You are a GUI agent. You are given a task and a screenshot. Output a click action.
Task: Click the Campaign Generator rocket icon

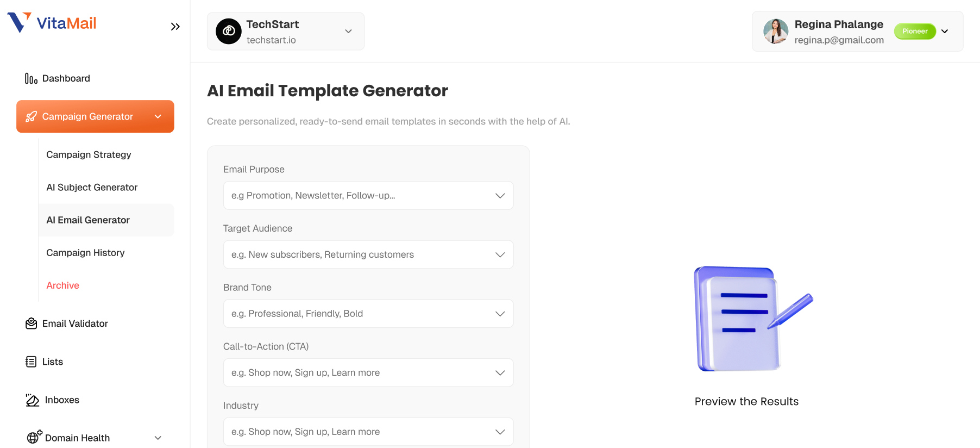[32, 116]
